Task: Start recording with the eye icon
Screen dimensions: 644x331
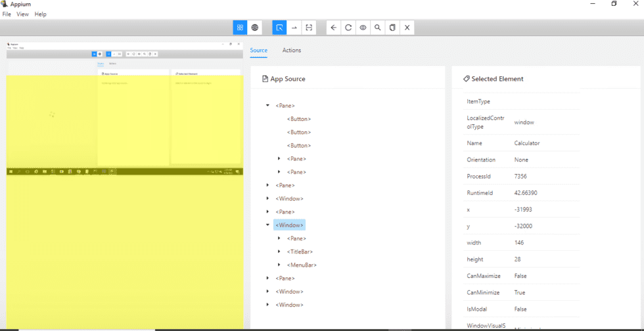Action: (363, 28)
